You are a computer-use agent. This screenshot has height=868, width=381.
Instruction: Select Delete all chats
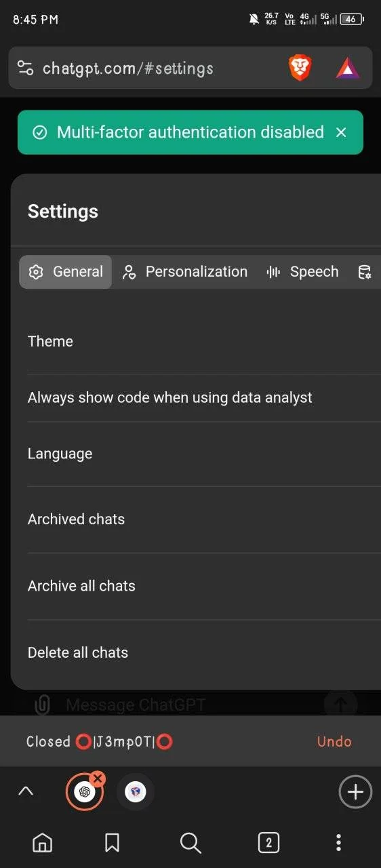[x=204, y=652]
